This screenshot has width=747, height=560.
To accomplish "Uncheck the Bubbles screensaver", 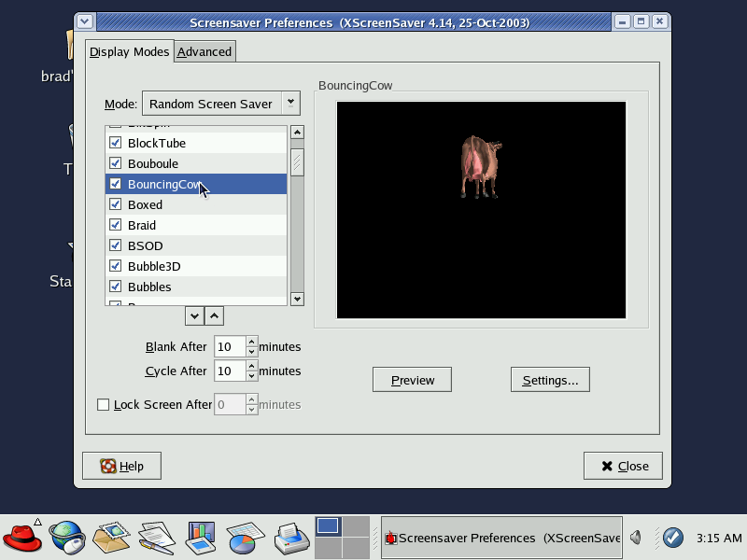I will coord(115,286).
